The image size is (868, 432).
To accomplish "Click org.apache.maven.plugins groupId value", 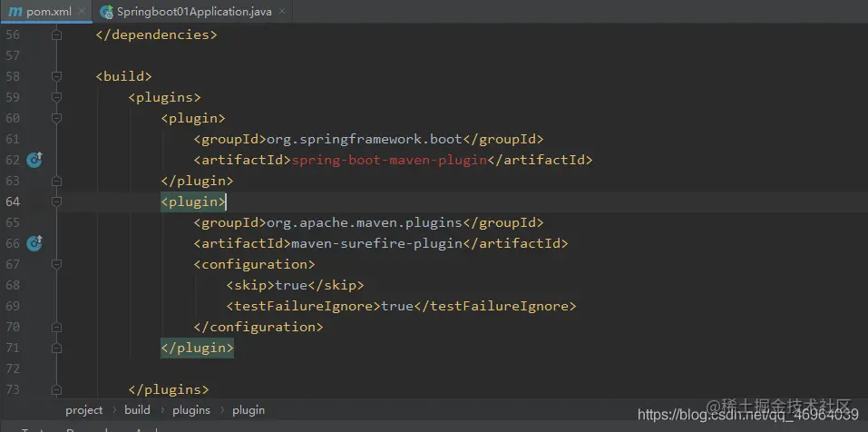I will (x=365, y=222).
